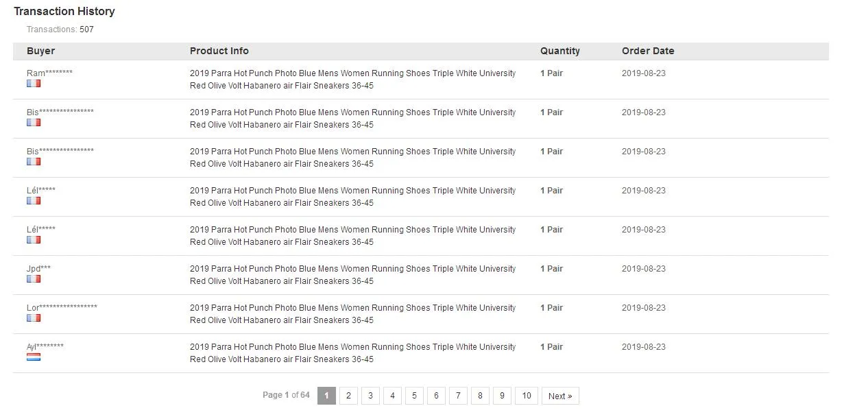
Task: Go to page 3 of transactions
Action: [370, 396]
